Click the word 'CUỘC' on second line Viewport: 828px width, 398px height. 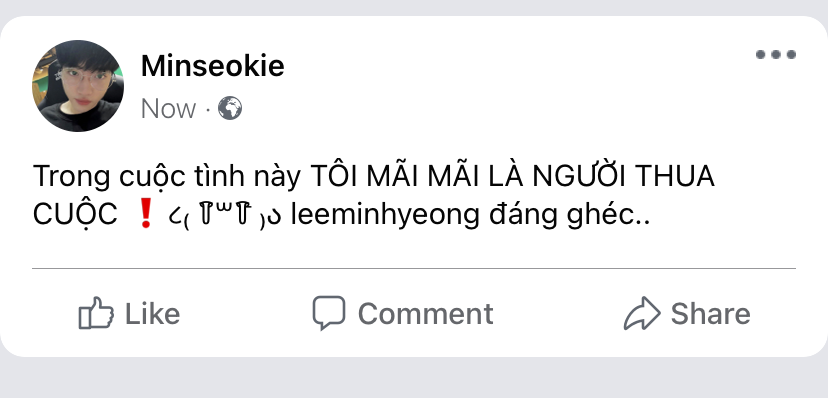74,215
